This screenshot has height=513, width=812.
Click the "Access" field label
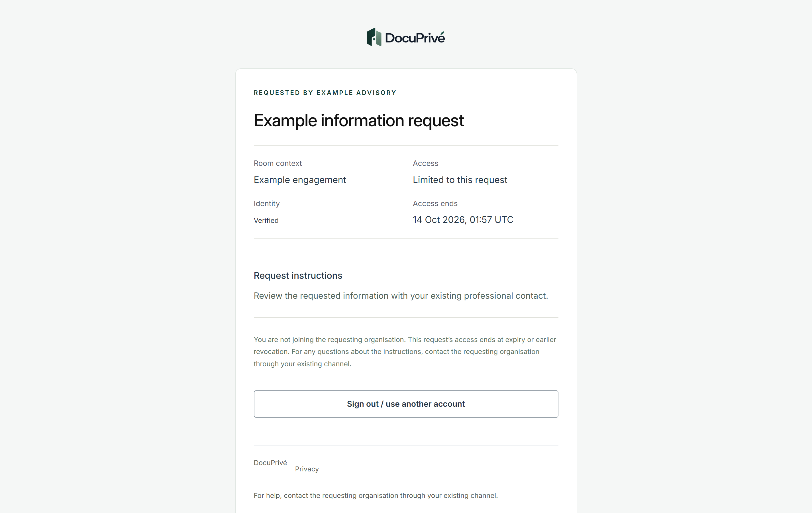tap(426, 163)
